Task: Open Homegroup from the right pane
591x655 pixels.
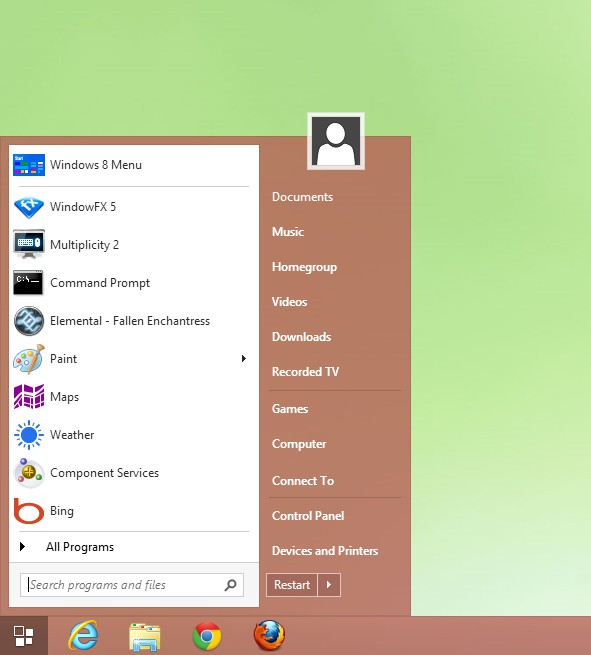Action: click(304, 267)
